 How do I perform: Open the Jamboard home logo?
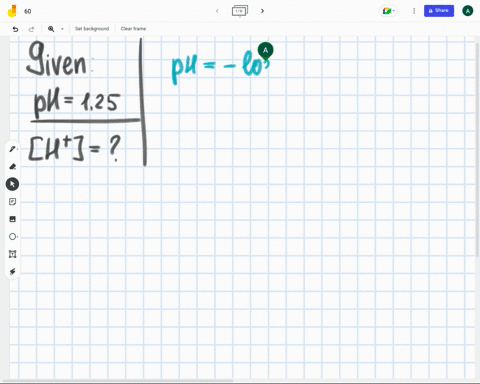click(x=12, y=11)
